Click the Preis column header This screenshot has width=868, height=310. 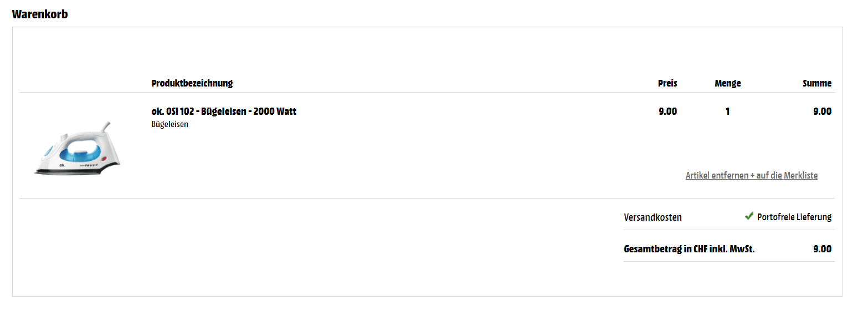pos(667,83)
